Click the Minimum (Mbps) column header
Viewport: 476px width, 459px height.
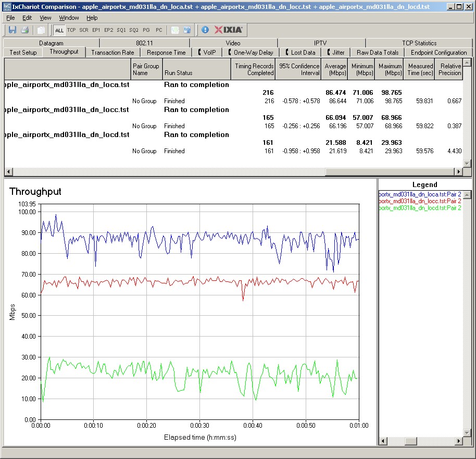361,69
